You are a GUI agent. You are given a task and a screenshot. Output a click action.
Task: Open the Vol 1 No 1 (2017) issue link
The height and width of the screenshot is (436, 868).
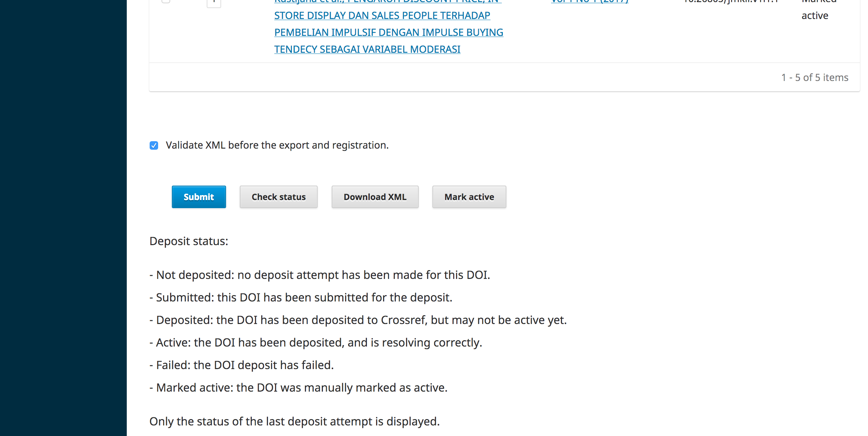[589, 2]
